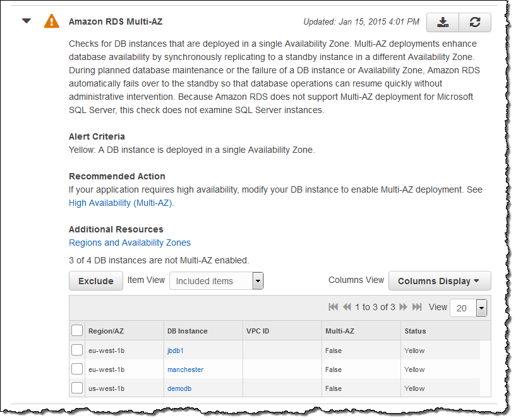Collapse the Amazon RDS Multi-AZ section
Viewport: 516px width, 420px height.
(x=27, y=21)
